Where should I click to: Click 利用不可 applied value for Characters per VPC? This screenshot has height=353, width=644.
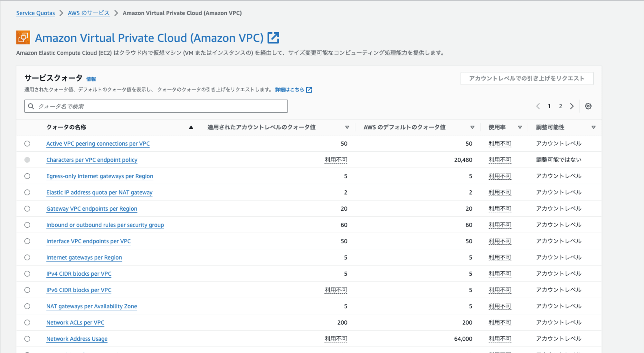coord(336,160)
